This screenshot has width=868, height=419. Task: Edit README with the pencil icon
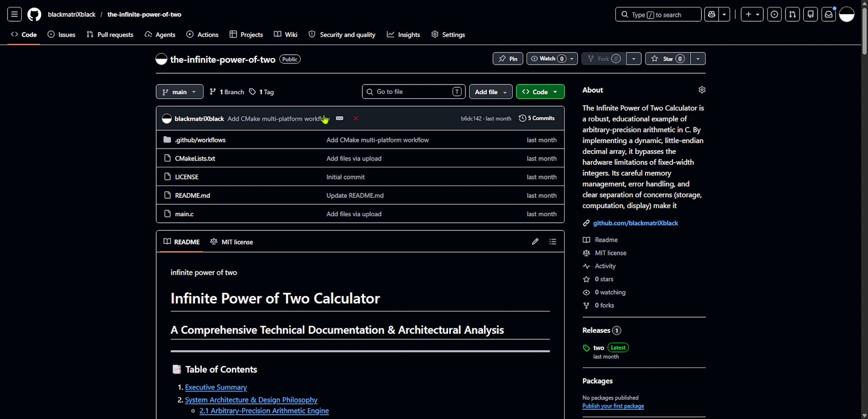point(535,242)
